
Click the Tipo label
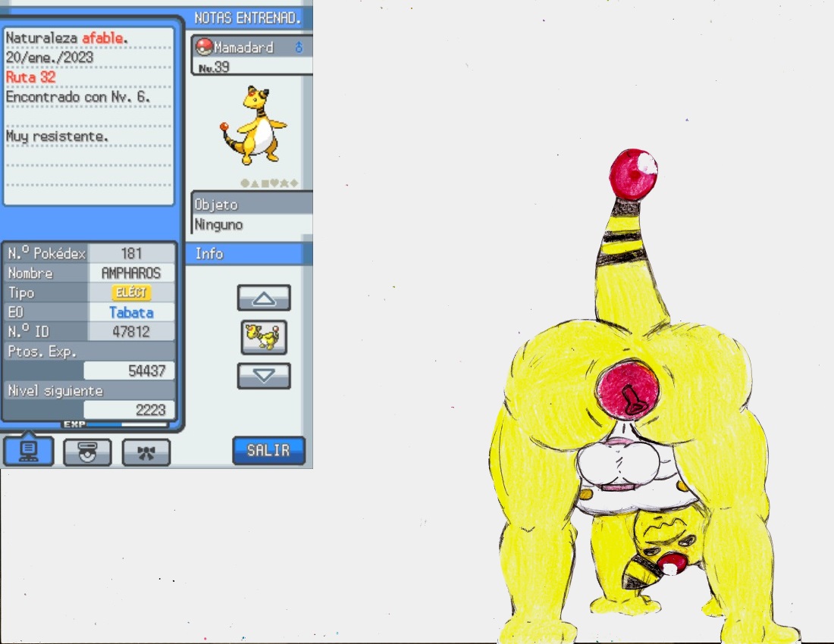tap(21, 292)
